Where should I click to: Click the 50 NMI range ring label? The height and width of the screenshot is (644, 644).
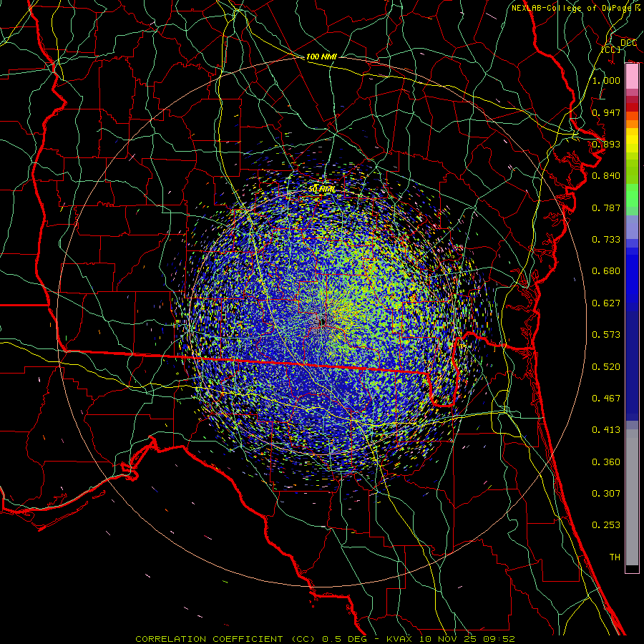click(x=321, y=190)
